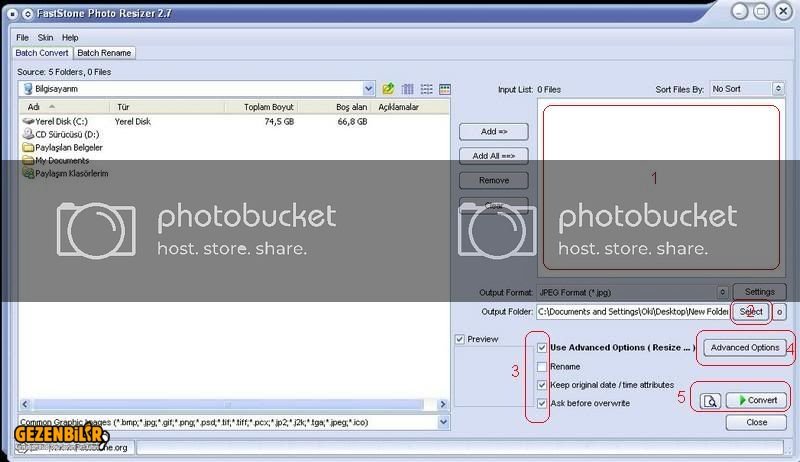Enable the Rename checkbox
This screenshot has height=462, width=800.
(541, 367)
